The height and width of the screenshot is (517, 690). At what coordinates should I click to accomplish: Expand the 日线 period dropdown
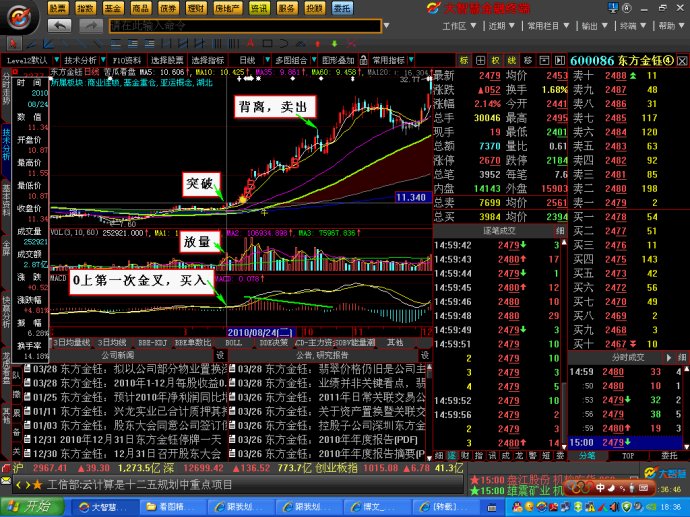coord(267,60)
